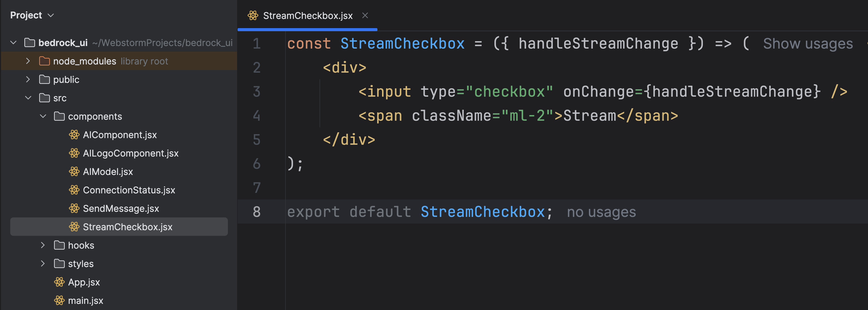Screen dimensions: 868x310
Task: Collapse the src folder
Action: (28, 98)
